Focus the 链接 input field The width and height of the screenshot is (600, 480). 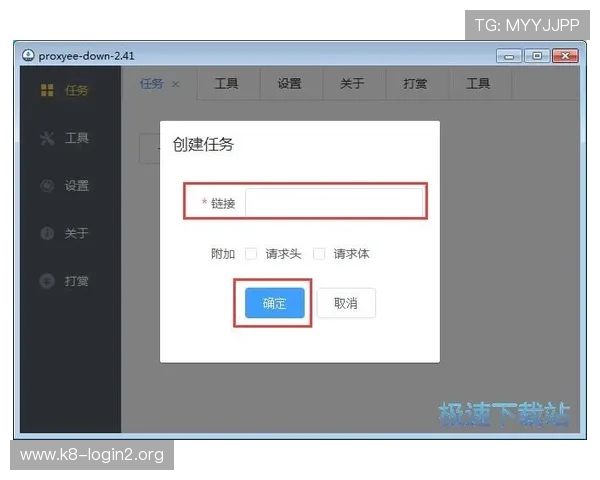(334, 202)
